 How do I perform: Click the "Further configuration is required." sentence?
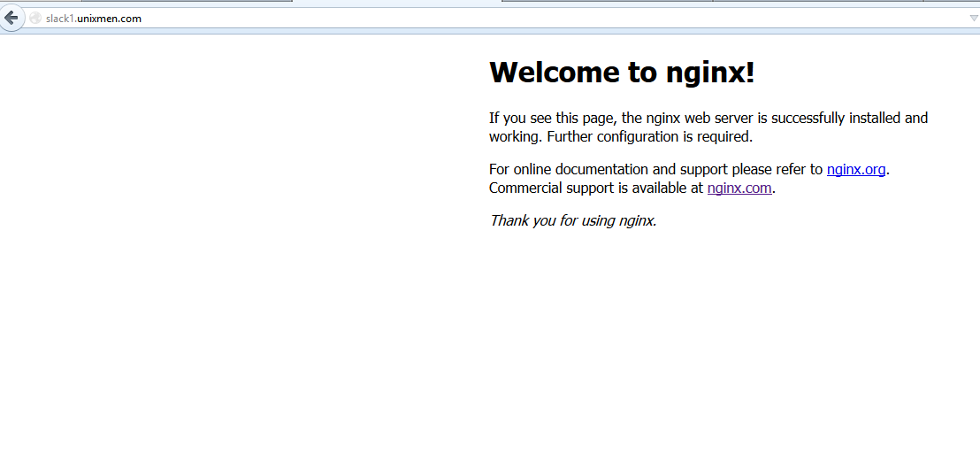point(649,137)
